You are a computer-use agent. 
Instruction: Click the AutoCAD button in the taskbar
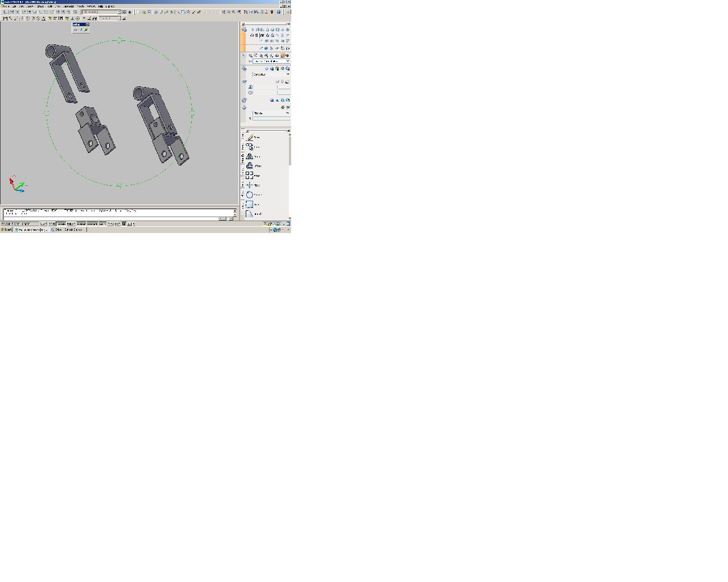(x=31, y=230)
